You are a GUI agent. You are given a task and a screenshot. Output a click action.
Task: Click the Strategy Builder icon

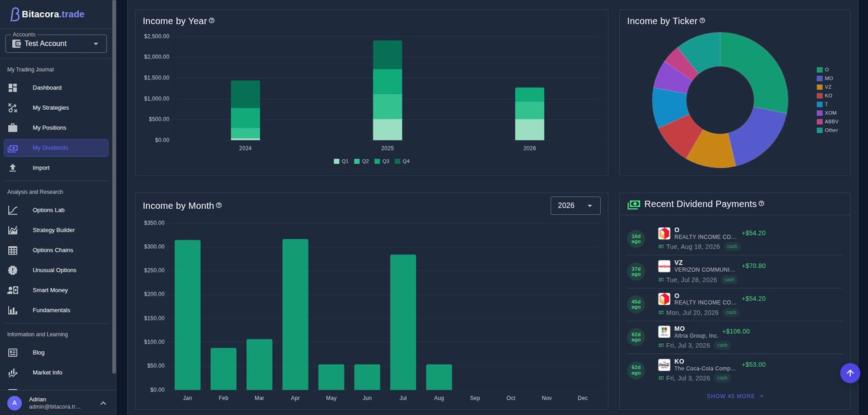(x=13, y=230)
